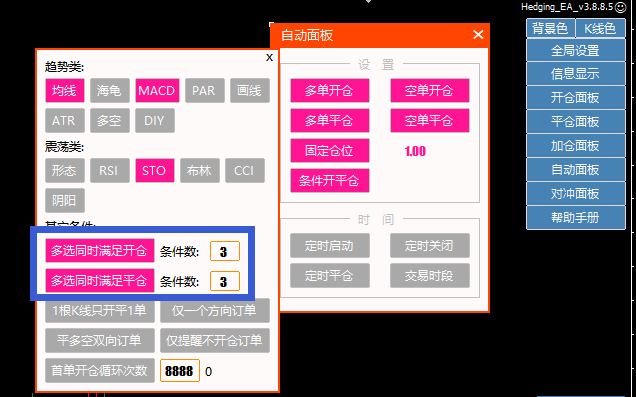Open 全局设置 from side menu

coord(576,51)
